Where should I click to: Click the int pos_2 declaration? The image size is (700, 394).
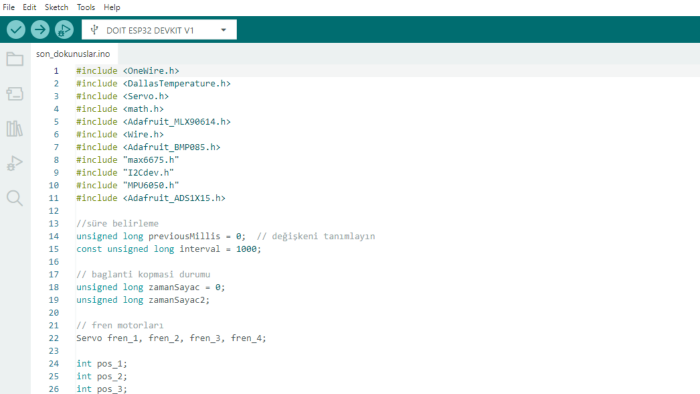tap(102, 376)
